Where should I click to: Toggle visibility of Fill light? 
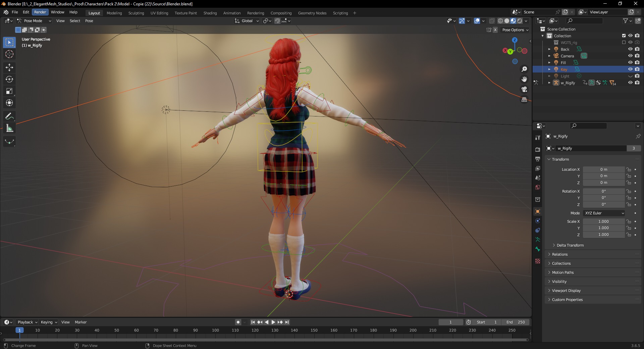pos(630,62)
